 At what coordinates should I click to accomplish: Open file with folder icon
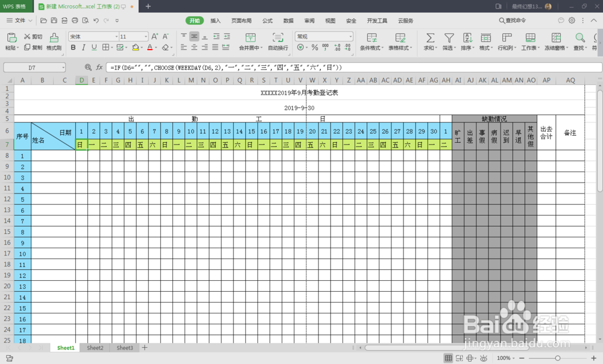click(x=43, y=20)
